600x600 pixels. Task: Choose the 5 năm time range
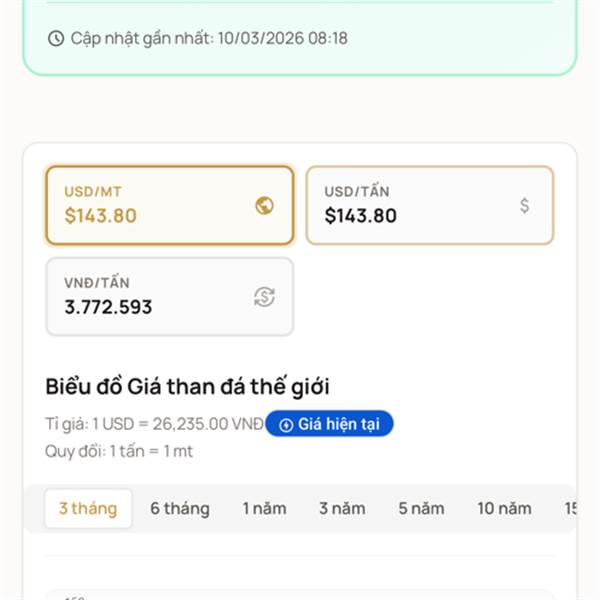pyautogui.click(x=421, y=509)
